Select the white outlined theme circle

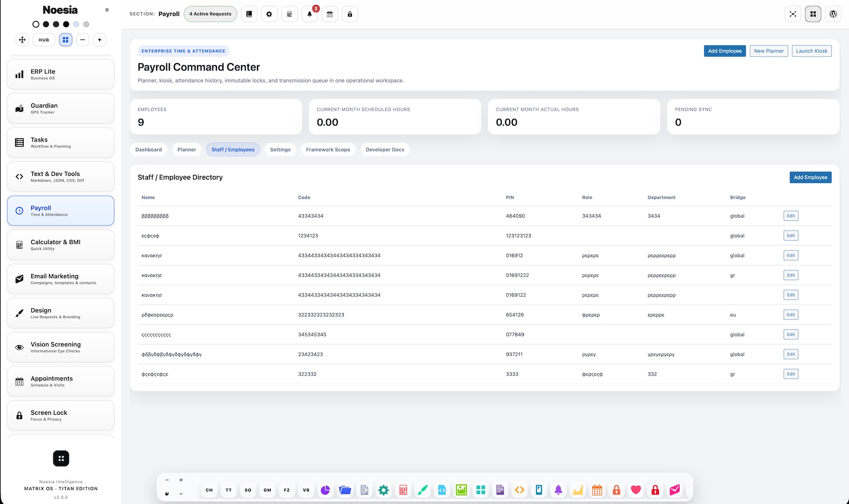(x=36, y=24)
